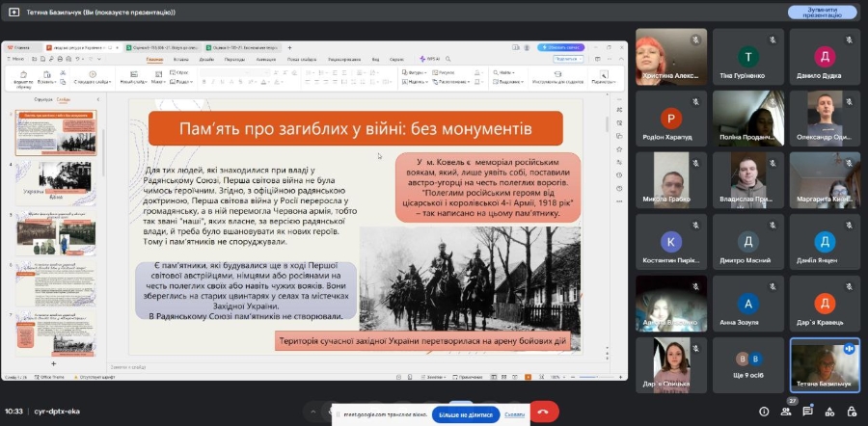Viewport: 868px width, 426px height.
Task: Select Христина participant video tile
Action: pos(671,57)
